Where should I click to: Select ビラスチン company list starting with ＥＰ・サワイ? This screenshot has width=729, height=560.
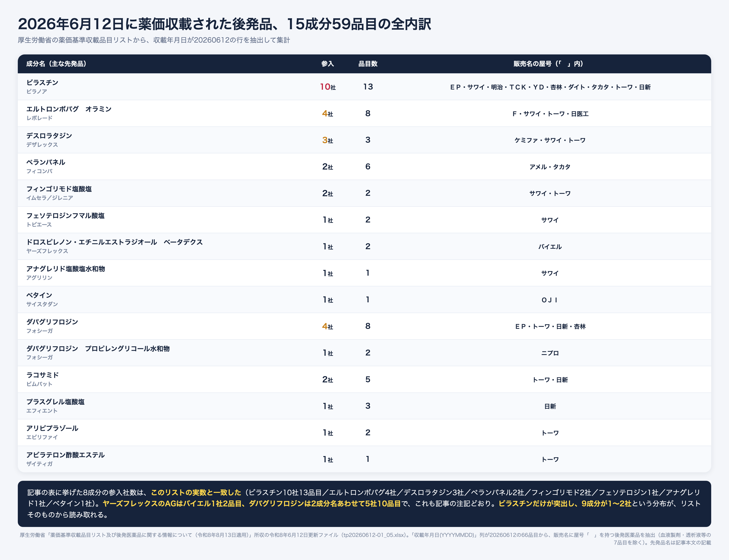tap(550, 87)
